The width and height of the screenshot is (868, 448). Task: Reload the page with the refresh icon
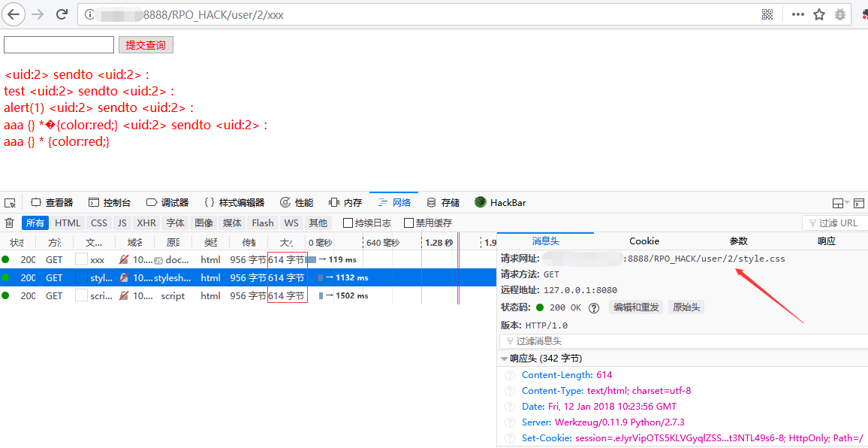click(62, 14)
